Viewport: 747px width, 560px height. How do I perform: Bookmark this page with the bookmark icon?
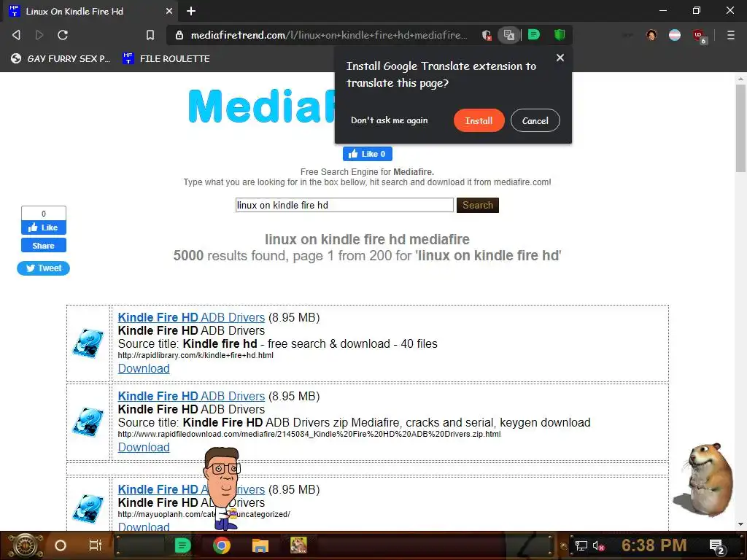coord(150,35)
